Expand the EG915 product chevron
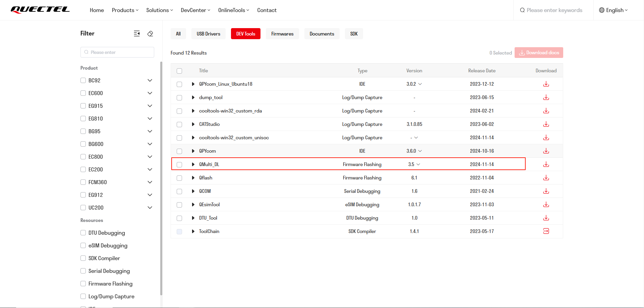The height and width of the screenshot is (308, 644). [x=150, y=106]
